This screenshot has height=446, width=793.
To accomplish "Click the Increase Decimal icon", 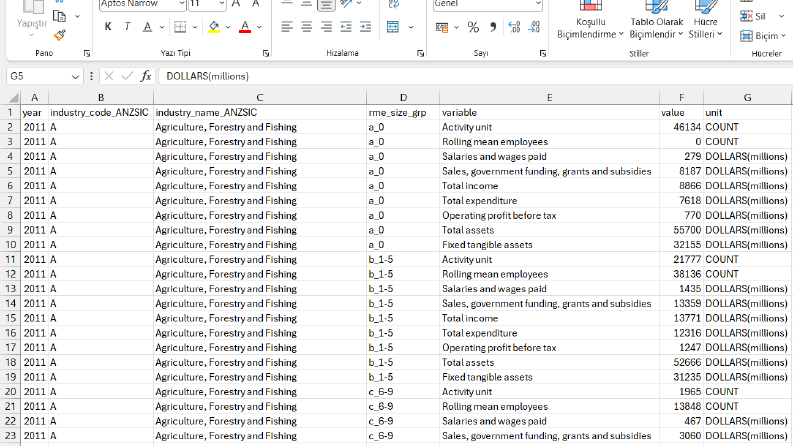I will 514,27.
